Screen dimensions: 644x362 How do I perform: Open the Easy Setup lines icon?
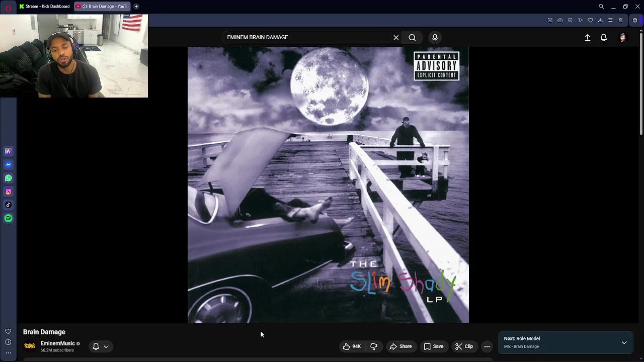610,20
